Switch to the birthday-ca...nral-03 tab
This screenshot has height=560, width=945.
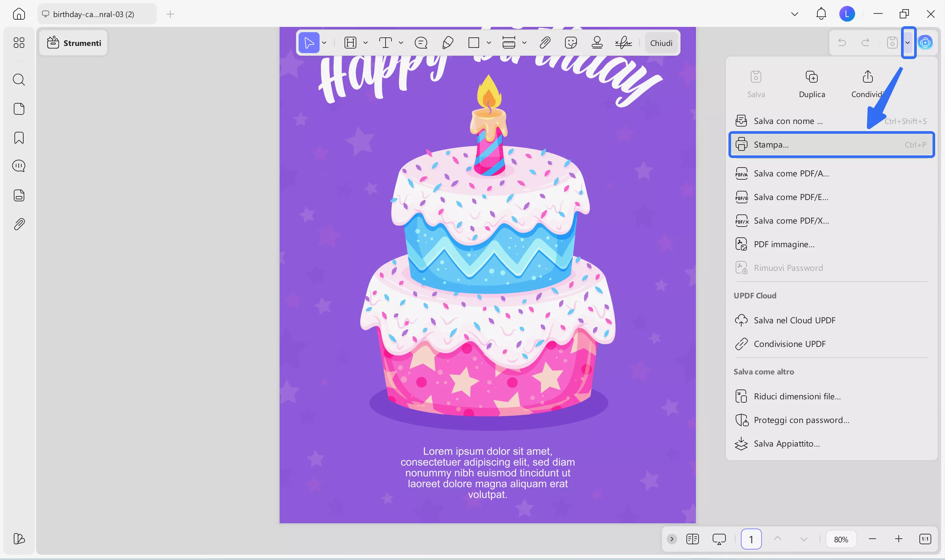93,14
